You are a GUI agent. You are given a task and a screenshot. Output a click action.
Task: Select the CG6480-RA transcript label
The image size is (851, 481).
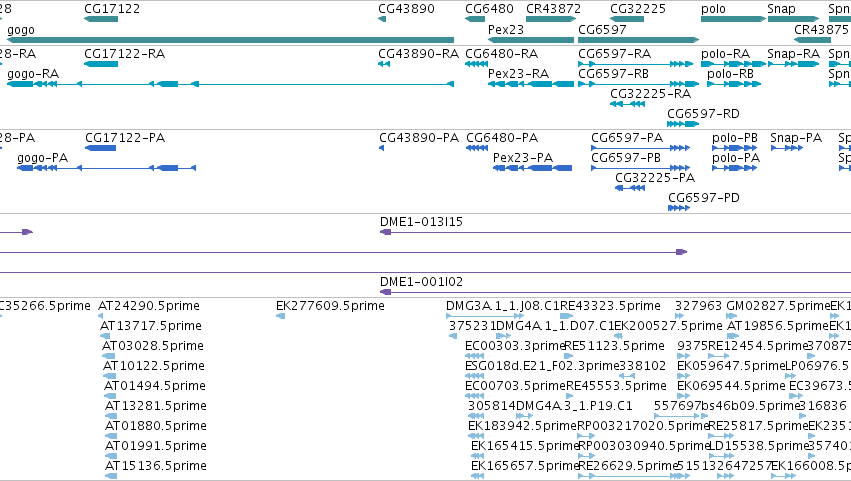coord(501,54)
